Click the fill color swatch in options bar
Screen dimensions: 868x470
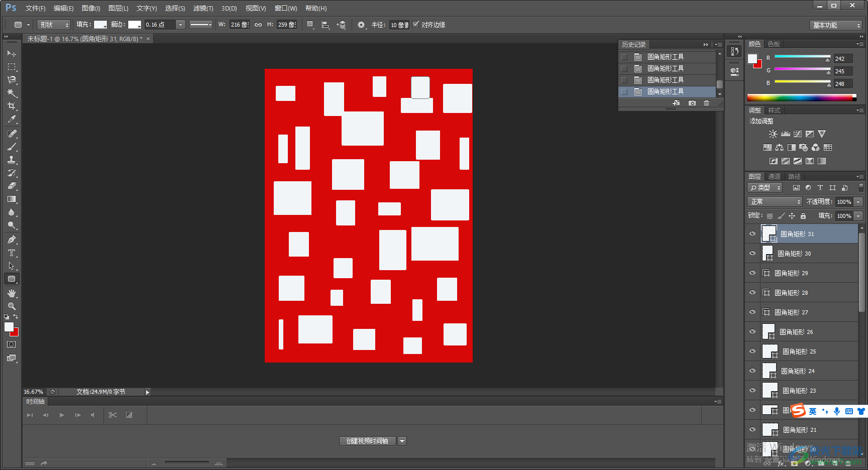point(100,25)
